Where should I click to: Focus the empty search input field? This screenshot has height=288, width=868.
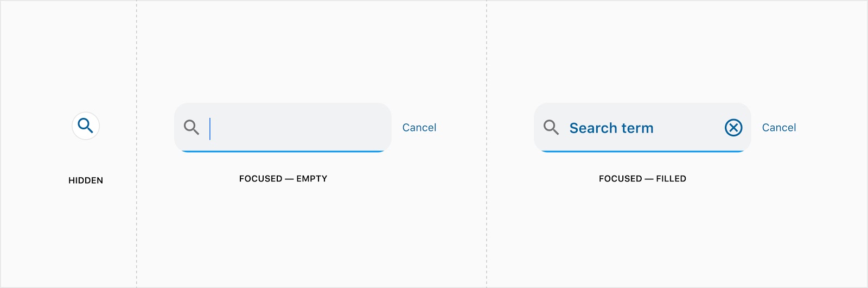coord(283,127)
